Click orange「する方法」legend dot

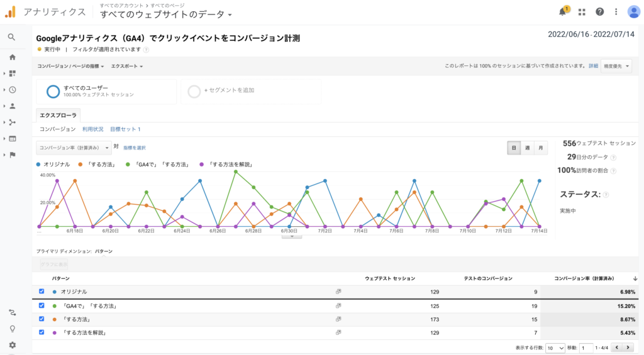[80, 165]
